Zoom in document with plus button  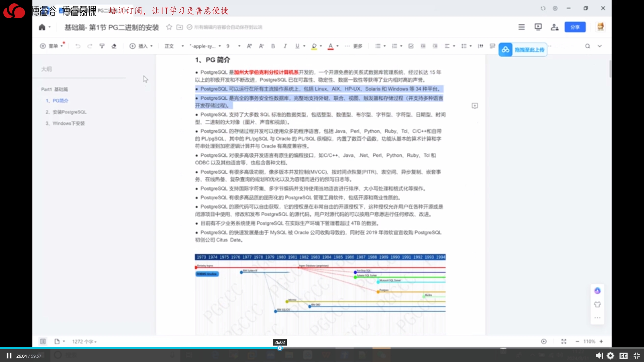(601, 342)
